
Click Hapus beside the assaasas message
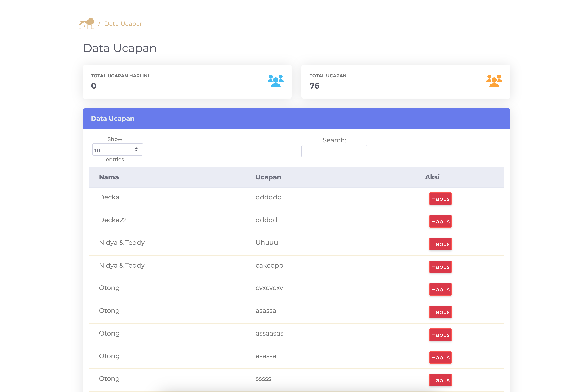440,335
